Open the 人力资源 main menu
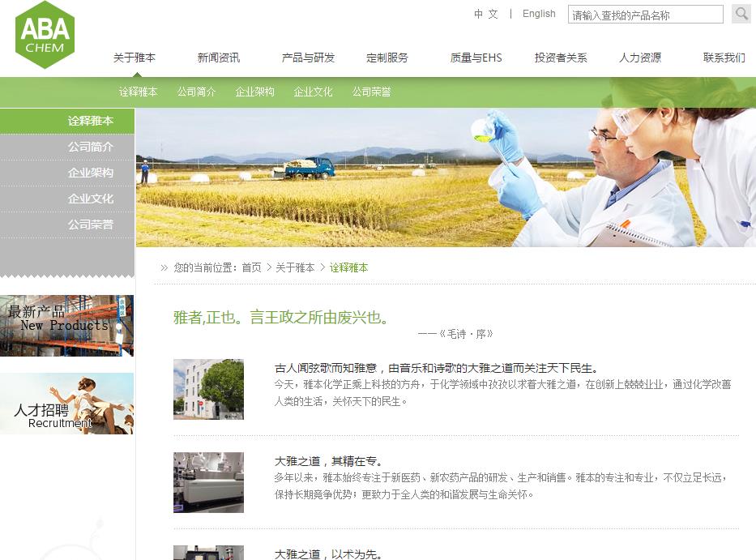Viewport: 756px width, 560px height. pyautogui.click(x=640, y=58)
